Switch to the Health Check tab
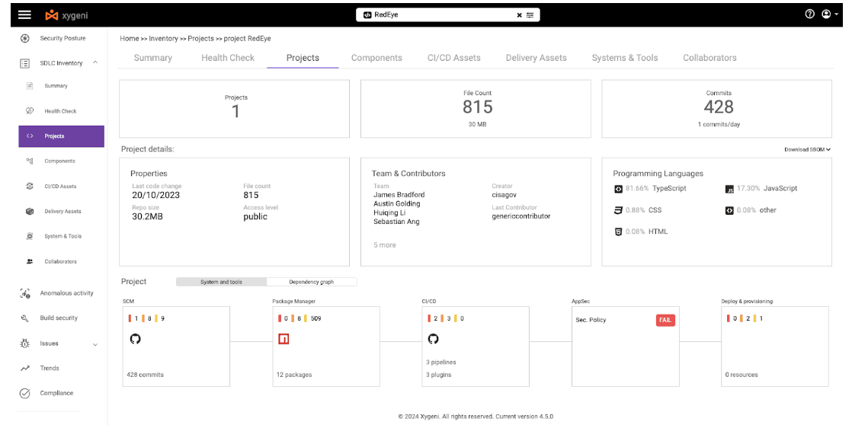 pos(228,58)
